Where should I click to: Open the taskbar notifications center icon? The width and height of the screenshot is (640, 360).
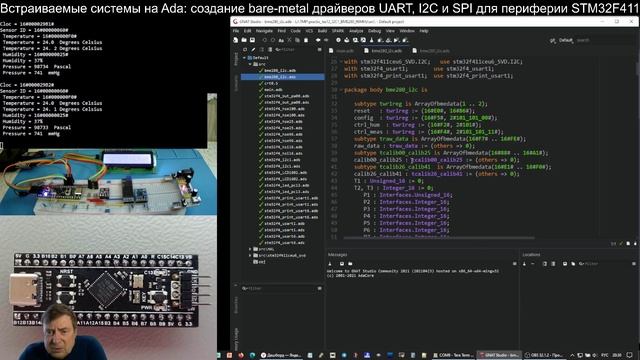(629, 355)
